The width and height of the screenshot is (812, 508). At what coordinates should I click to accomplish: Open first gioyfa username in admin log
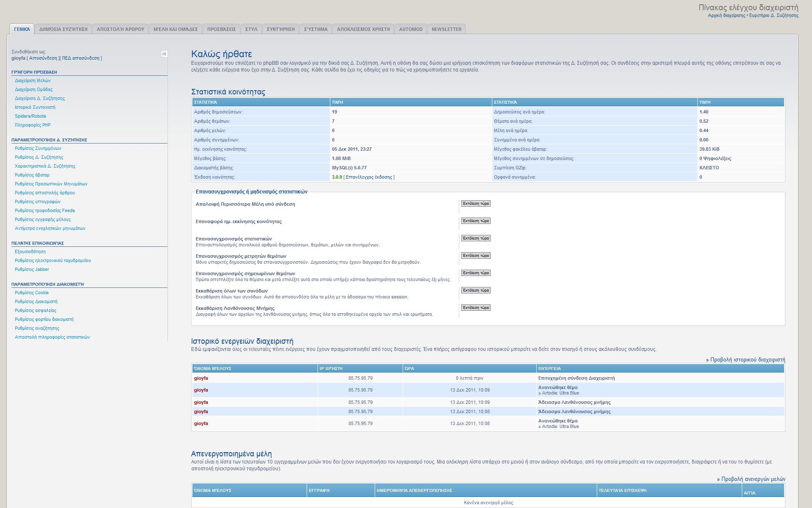[201, 378]
